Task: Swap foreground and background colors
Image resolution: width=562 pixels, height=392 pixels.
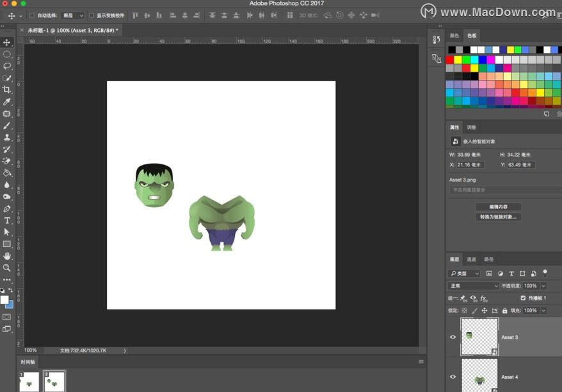Action: tap(11, 290)
